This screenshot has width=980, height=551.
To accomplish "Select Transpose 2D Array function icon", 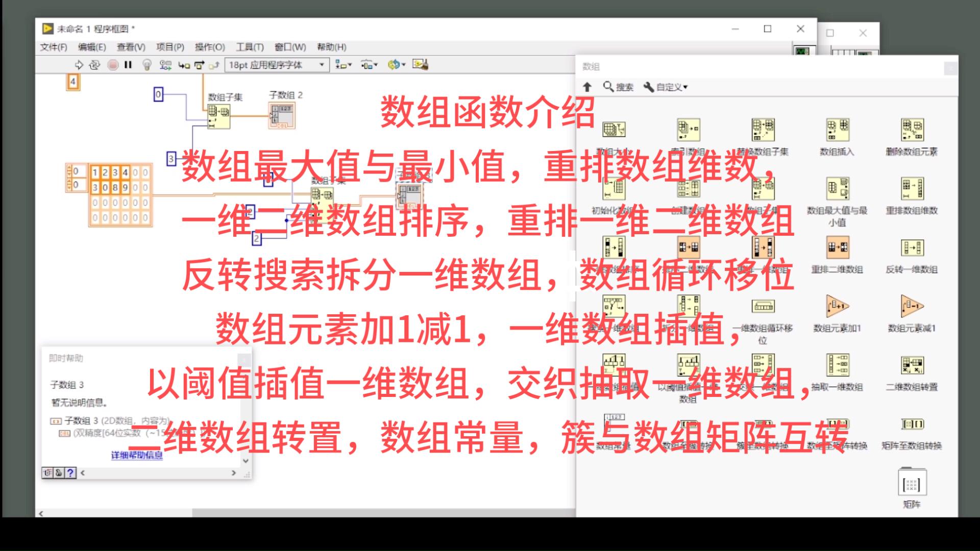I will point(912,366).
